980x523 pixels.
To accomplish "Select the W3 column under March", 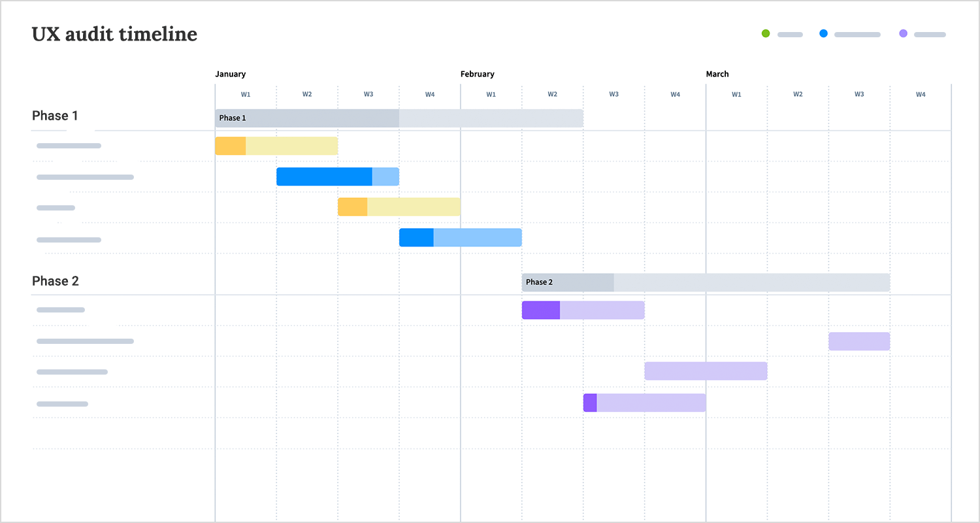I will pyautogui.click(x=859, y=94).
